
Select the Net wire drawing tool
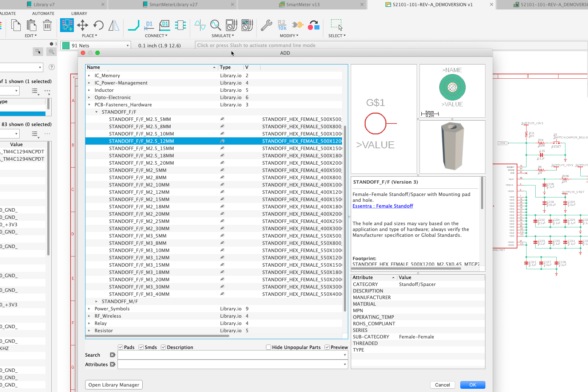click(134, 25)
